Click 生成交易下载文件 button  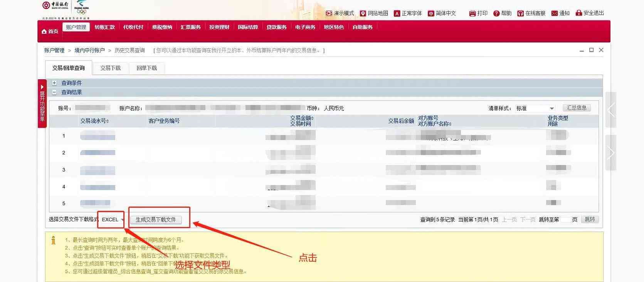click(156, 220)
